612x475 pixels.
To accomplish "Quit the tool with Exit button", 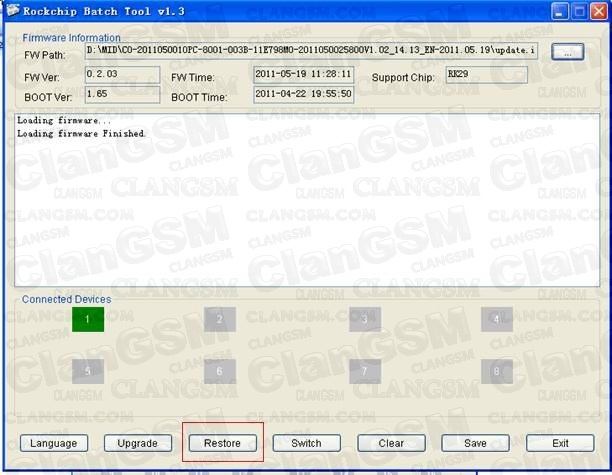I will 560,443.
